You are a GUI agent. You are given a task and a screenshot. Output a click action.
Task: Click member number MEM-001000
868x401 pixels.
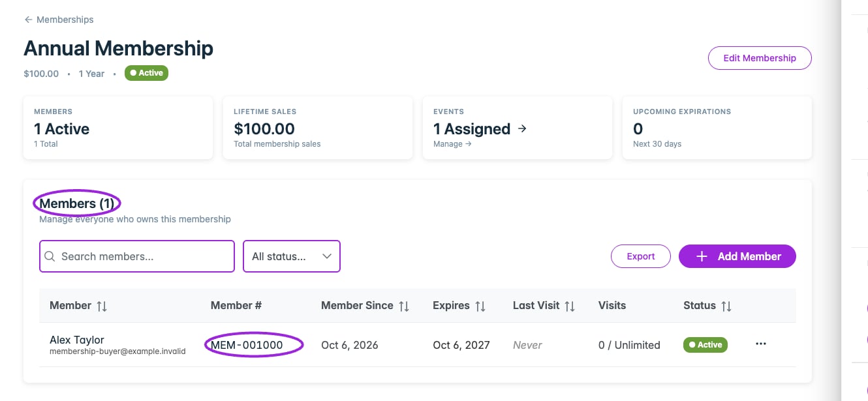point(247,345)
